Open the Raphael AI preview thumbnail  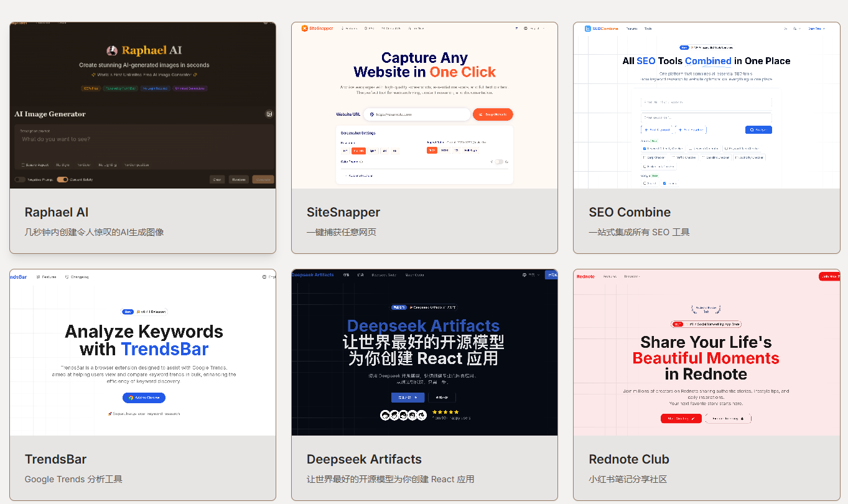click(142, 105)
